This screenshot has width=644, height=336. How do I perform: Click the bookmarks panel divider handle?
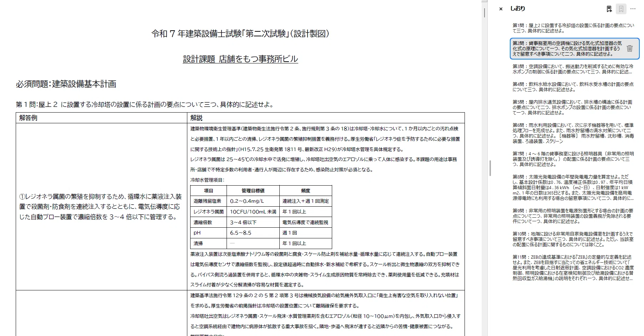click(x=490, y=168)
